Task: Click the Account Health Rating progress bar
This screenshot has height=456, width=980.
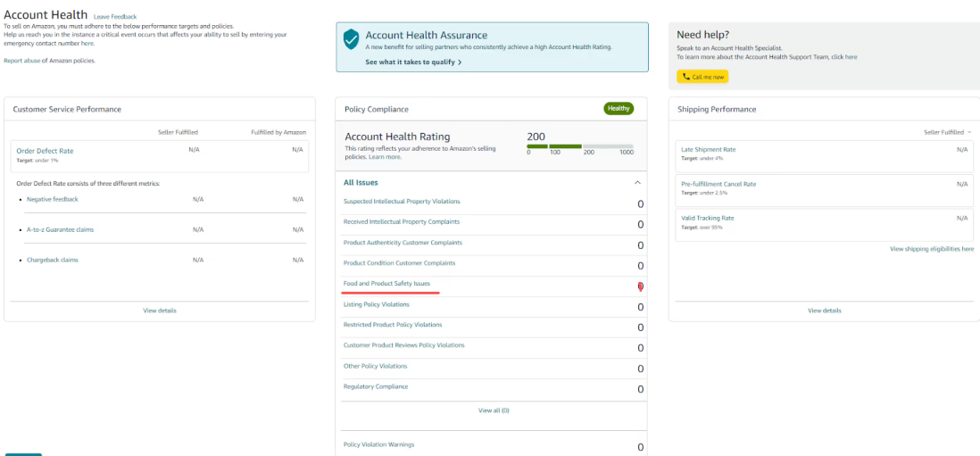Action: click(580, 146)
